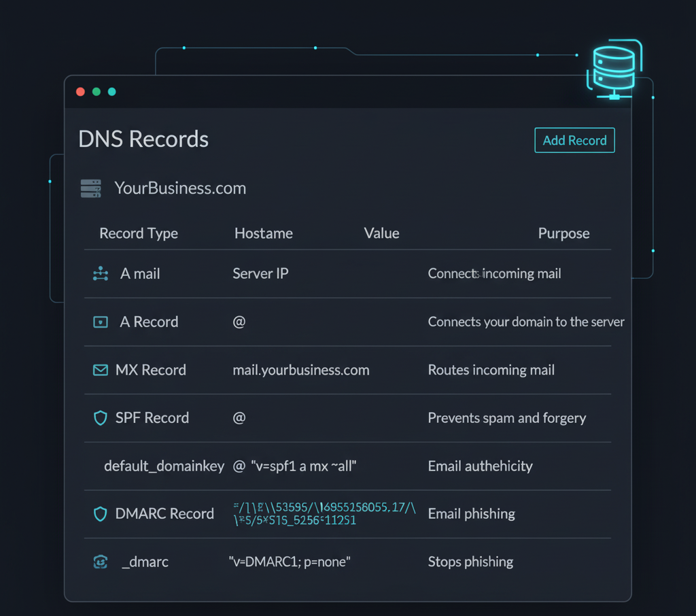This screenshot has width=696, height=616.
Task: Click the Add Record button
Action: tap(574, 140)
